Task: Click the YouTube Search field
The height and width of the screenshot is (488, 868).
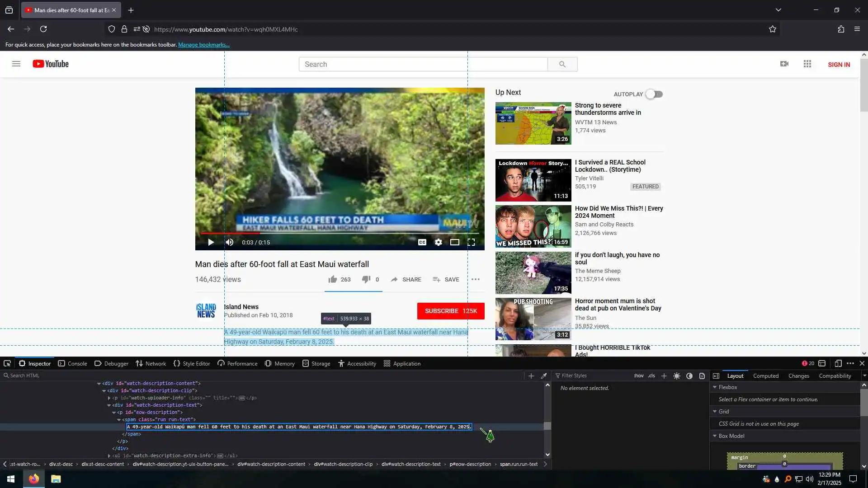Action: pyautogui.click(x=423, y=64)
